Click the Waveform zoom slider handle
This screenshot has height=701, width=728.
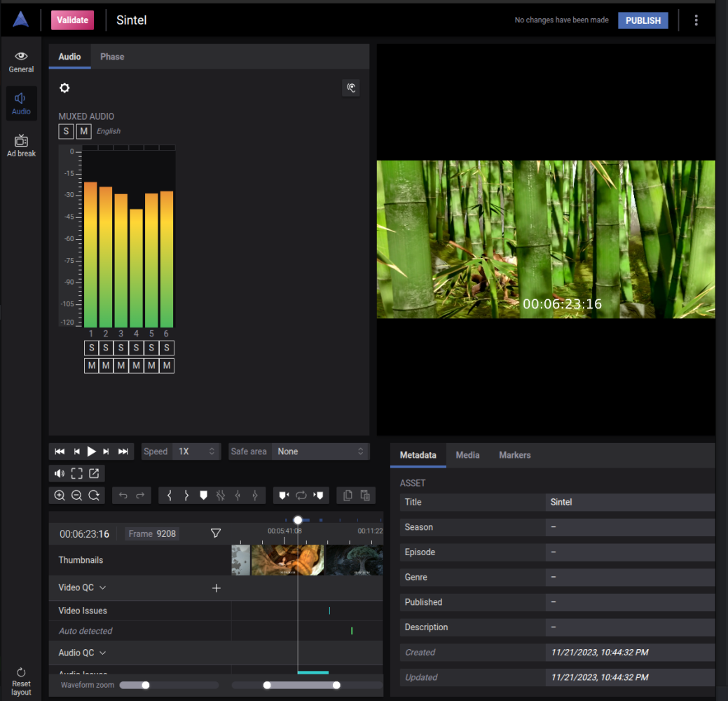pyautogui.click(x=145, y=685)
